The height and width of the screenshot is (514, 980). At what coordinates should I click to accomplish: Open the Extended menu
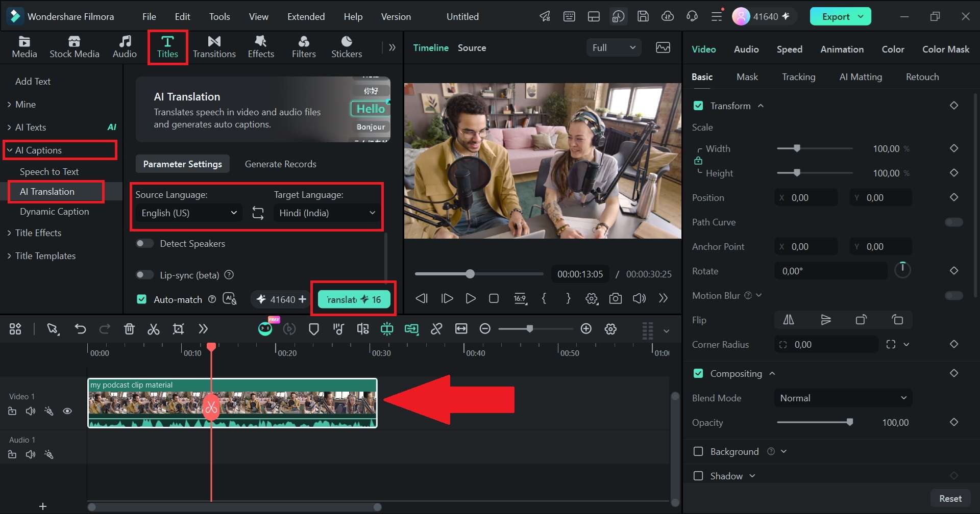306,16
